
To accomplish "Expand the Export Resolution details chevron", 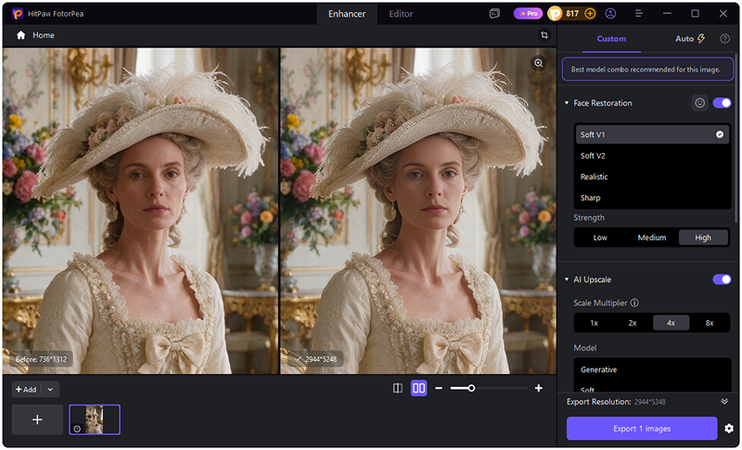I will (724, 401).
